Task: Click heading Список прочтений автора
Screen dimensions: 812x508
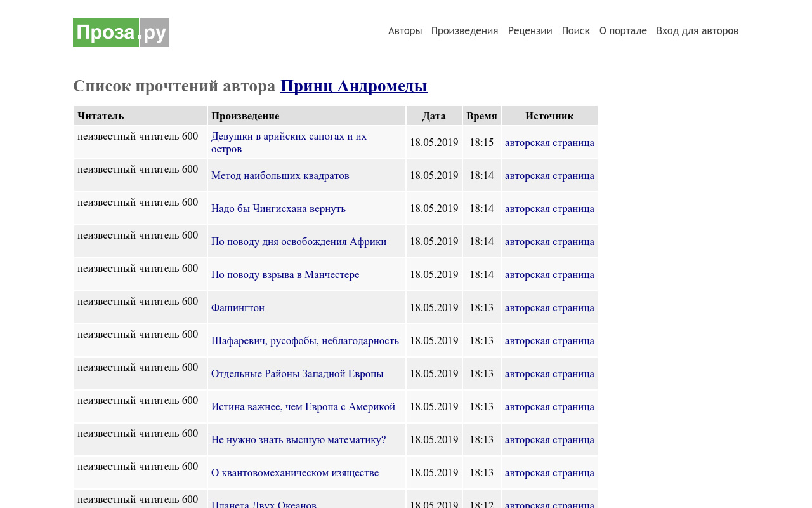Action: 174,86
